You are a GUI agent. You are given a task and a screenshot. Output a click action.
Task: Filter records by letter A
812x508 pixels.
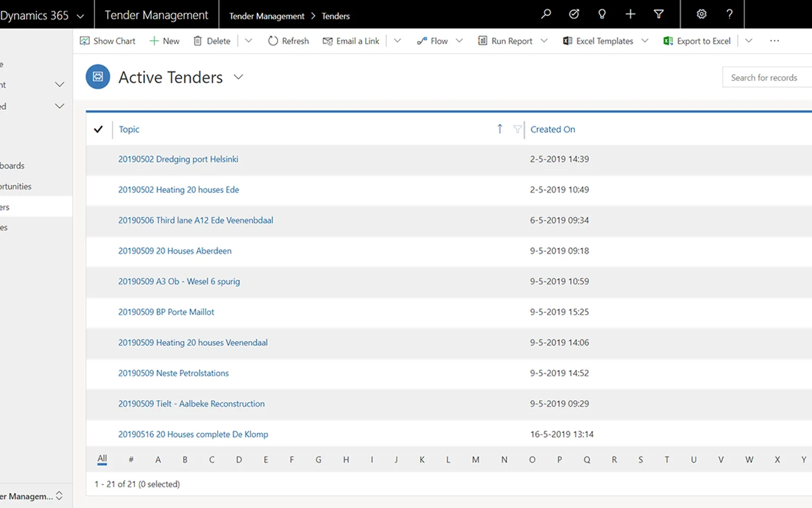point(158,460)
